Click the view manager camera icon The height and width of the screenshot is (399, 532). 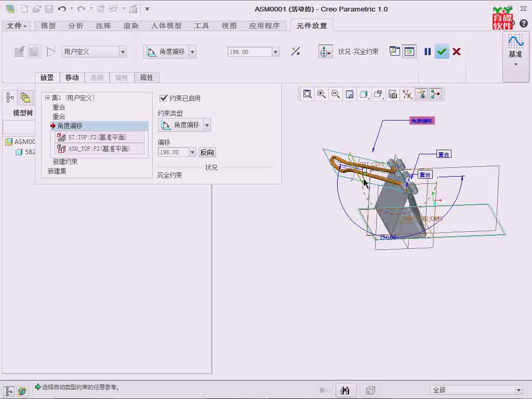[393, 94]
